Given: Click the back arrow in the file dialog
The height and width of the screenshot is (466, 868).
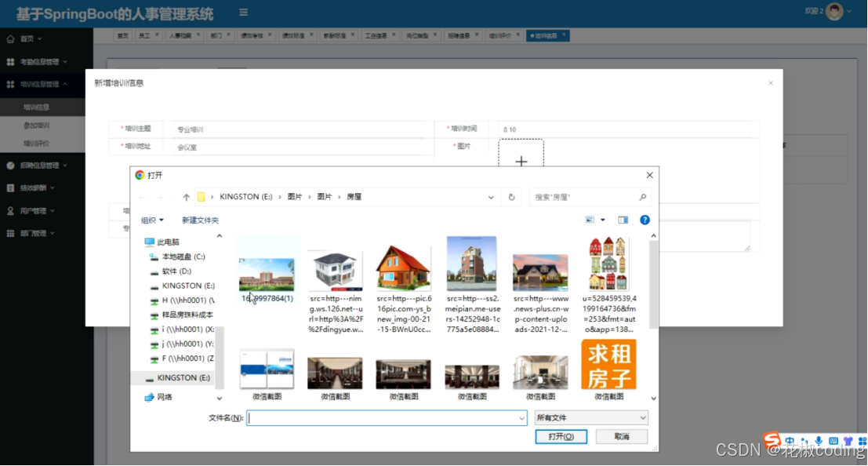Looking at the screenshot, I should [x=142, y=198].
